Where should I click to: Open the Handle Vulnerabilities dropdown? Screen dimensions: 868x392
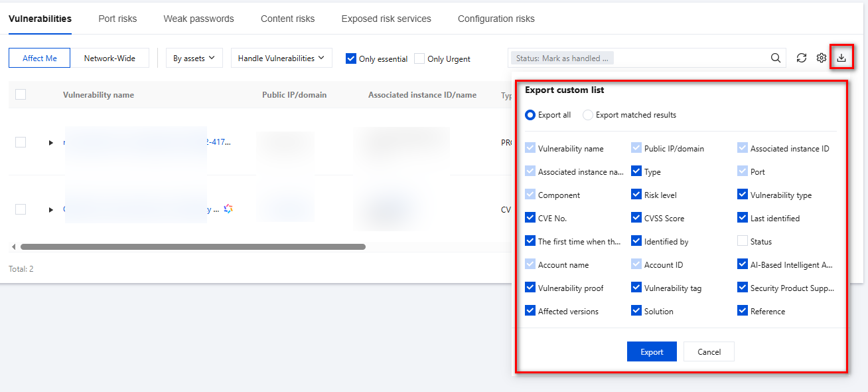(x=281, y=58)
